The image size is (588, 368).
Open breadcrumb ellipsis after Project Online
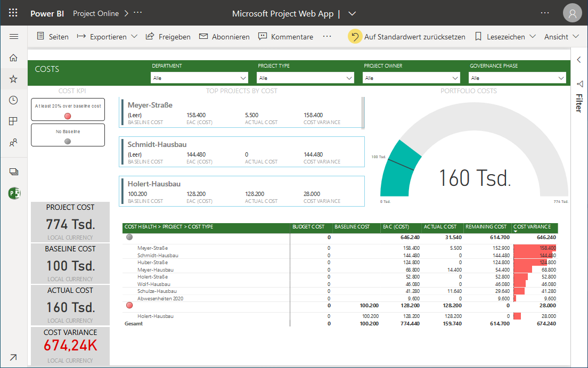click(137, 12)
